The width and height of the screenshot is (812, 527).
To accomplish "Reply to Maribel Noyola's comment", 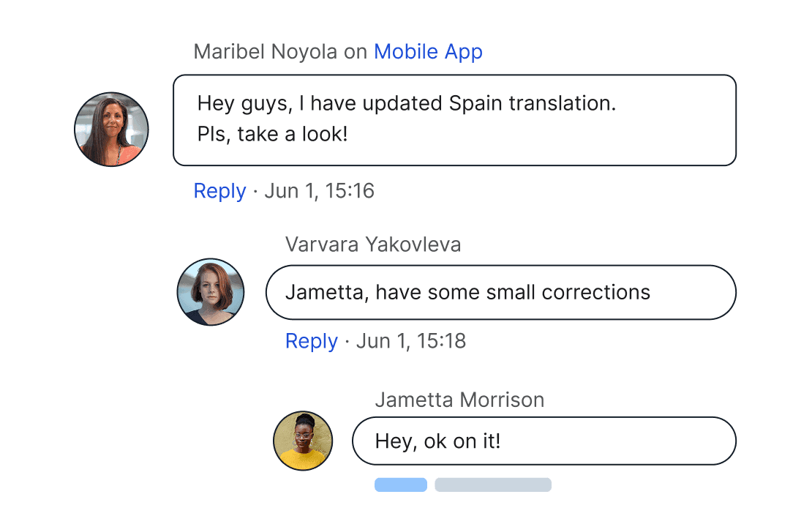I will point(219,191).
